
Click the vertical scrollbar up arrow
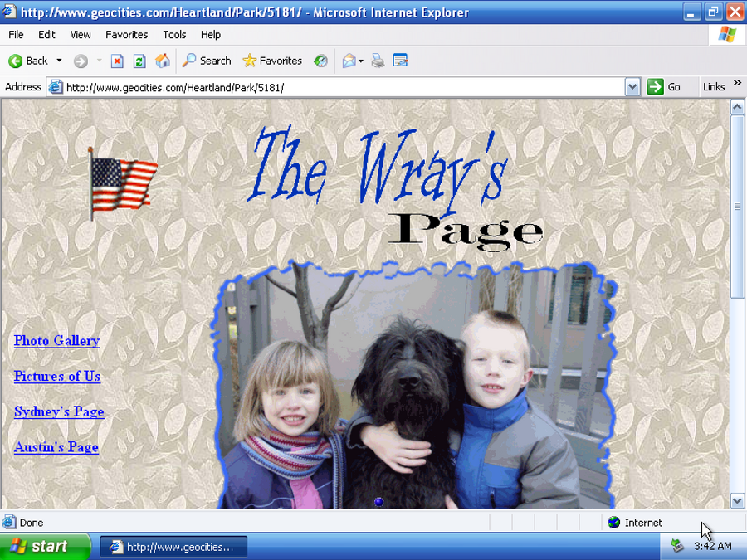point(738,107)
